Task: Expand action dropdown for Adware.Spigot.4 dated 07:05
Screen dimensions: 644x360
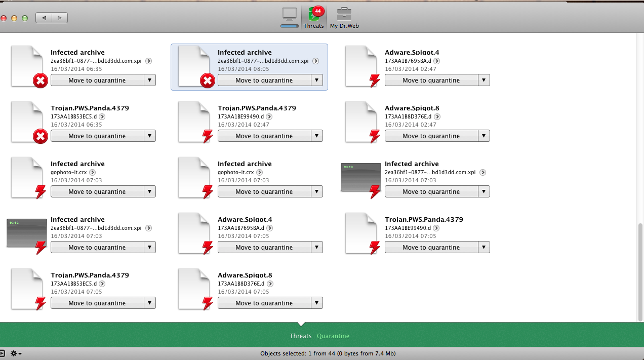Action: coord(317,247)
